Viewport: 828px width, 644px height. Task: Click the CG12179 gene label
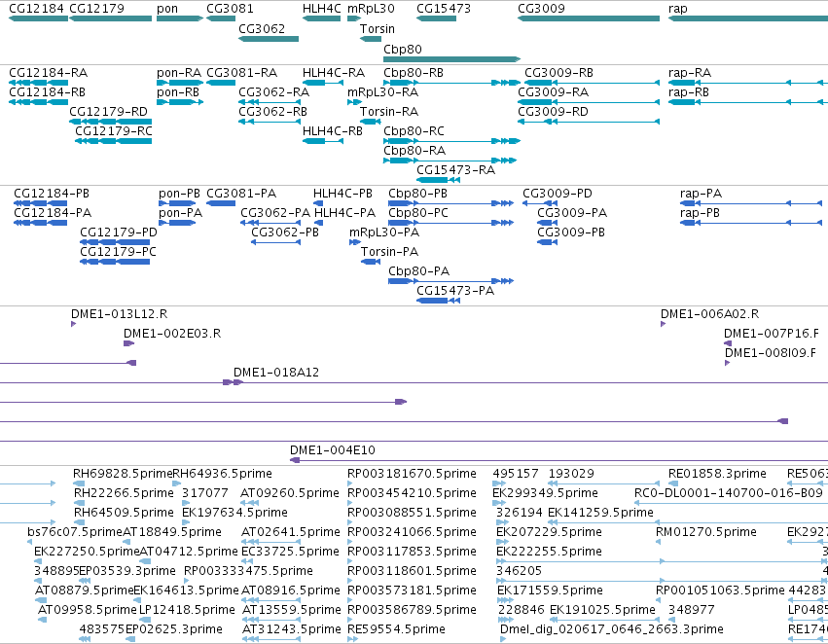coord(96,9)
